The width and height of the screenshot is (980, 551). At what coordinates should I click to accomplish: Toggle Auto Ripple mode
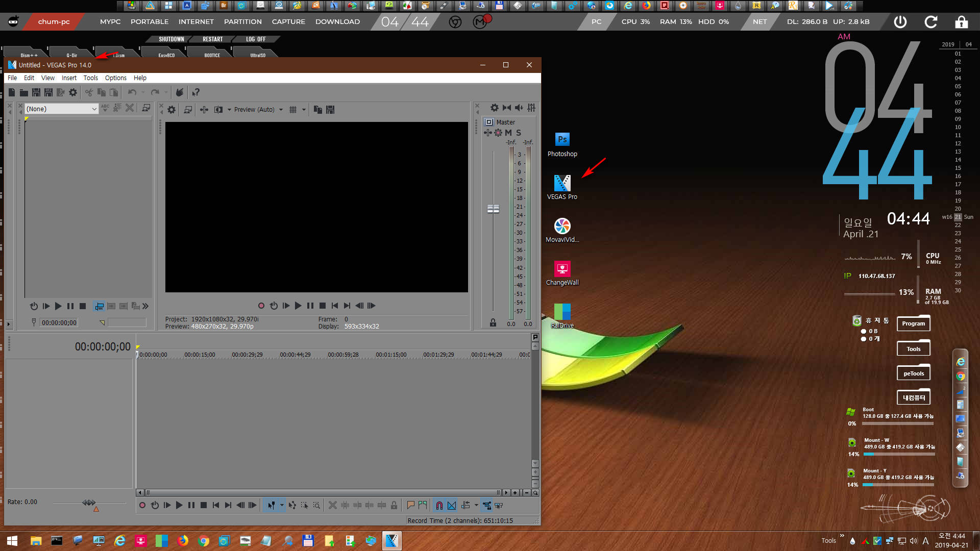point(465,506)
